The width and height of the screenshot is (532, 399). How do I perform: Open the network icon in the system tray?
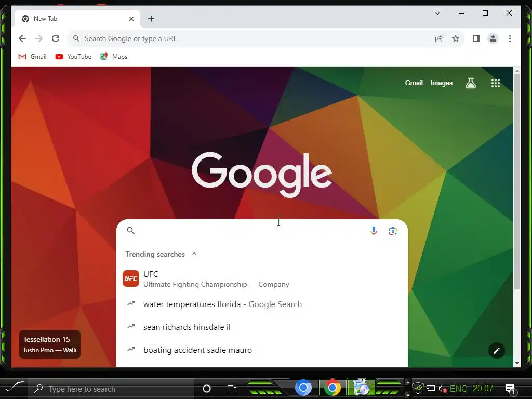pos(431,389)
